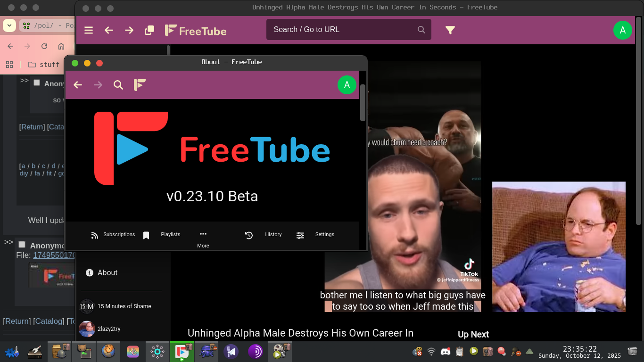Click the bottom [Return] link in the browser
The height and width of the screenshot is (362, 644).
(x=17, y=321)
